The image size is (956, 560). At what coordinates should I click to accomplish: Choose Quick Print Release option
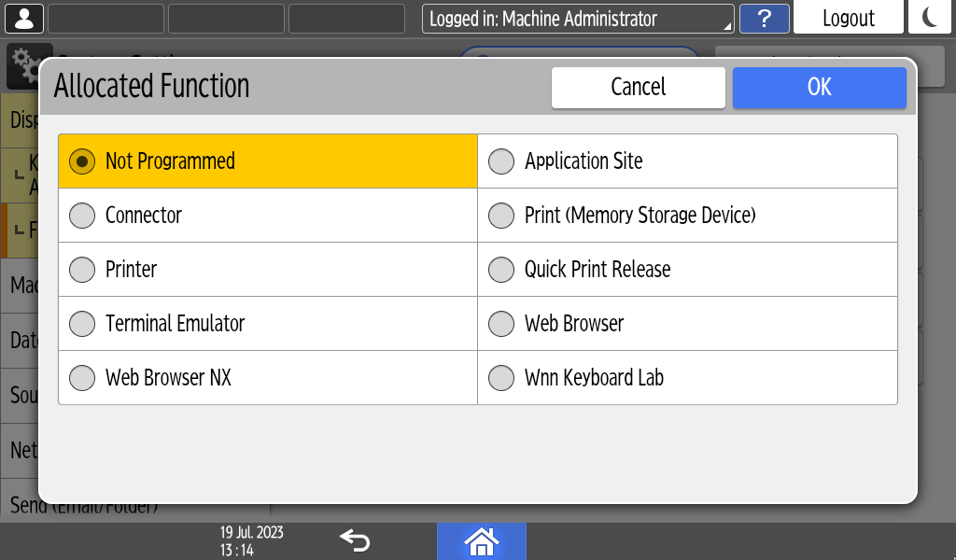[x=502, y=270]
